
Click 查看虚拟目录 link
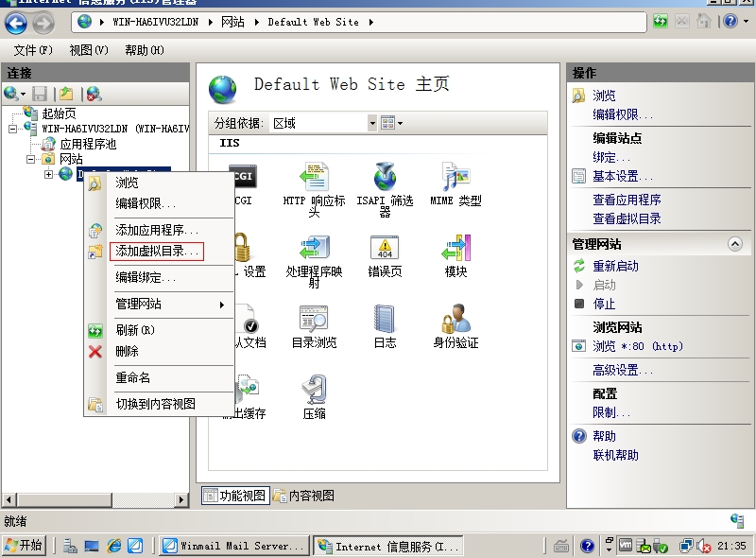click(627, 218)
